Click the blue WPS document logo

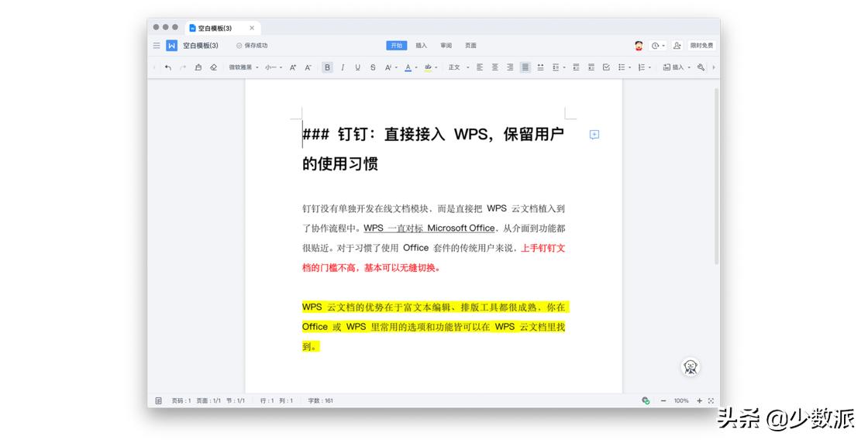pyautogui.click(x=171, y=46)
